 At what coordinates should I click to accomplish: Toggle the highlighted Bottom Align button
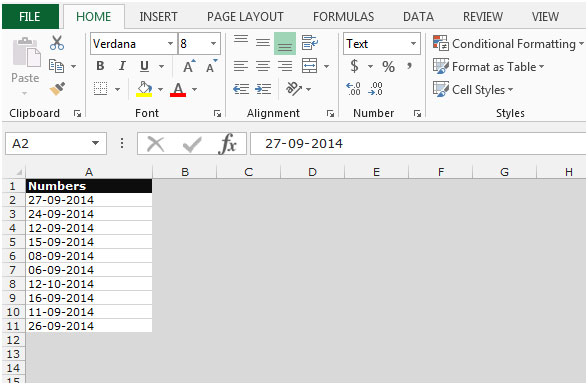(285, 43)
